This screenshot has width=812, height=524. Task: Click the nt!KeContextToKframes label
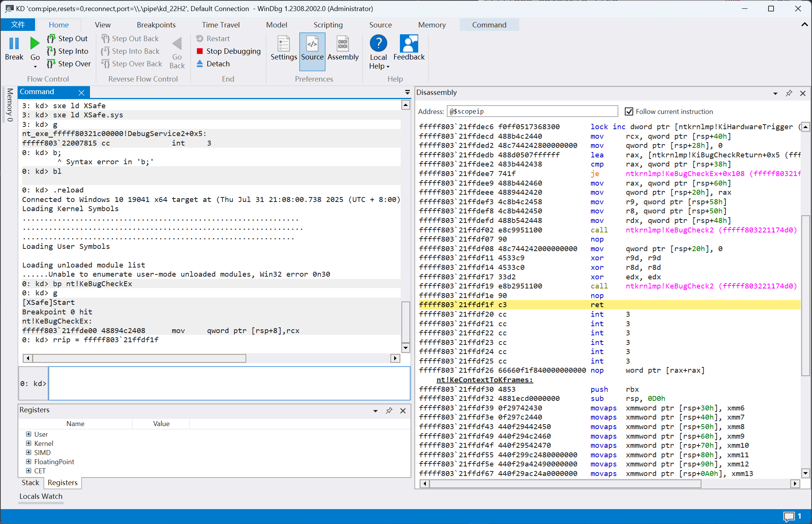tap(485, 380)
